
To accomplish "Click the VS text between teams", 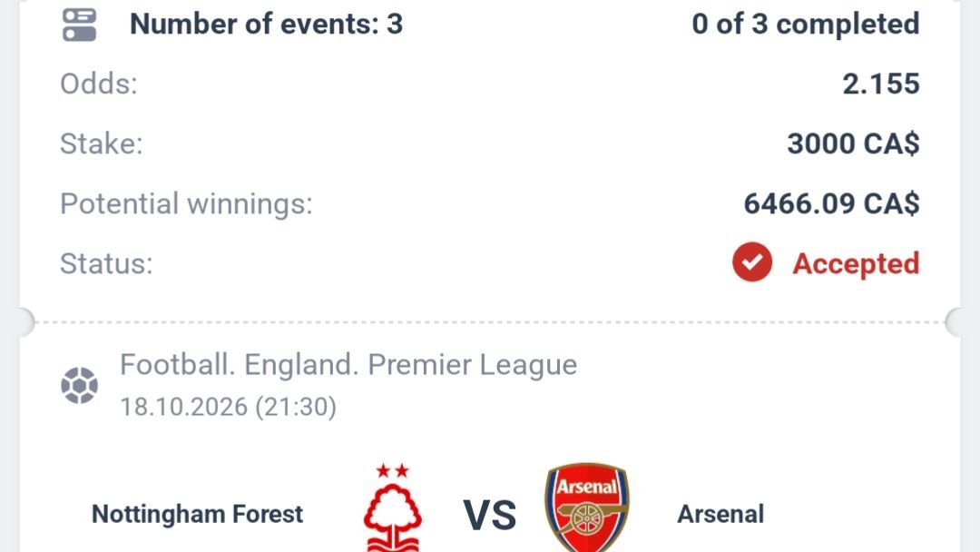I will coord(490,515).
